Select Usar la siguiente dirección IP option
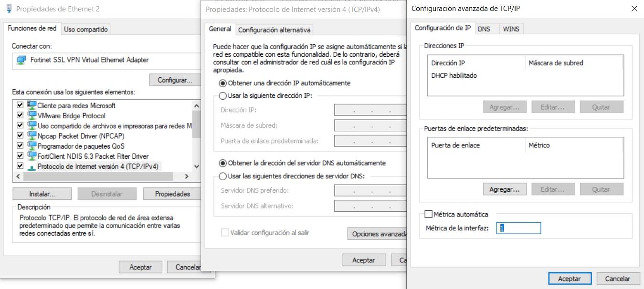This screenshot has height=289, width=644. (222, 96)
